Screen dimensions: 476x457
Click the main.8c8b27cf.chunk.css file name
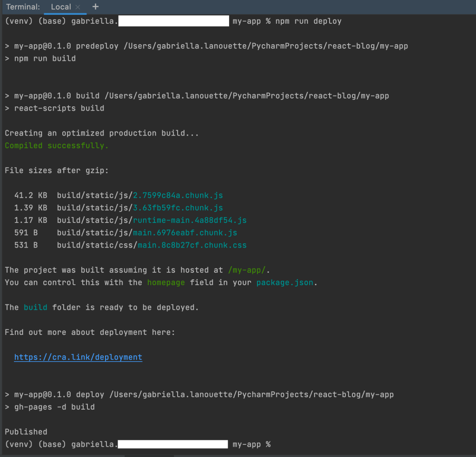[192, 245]
